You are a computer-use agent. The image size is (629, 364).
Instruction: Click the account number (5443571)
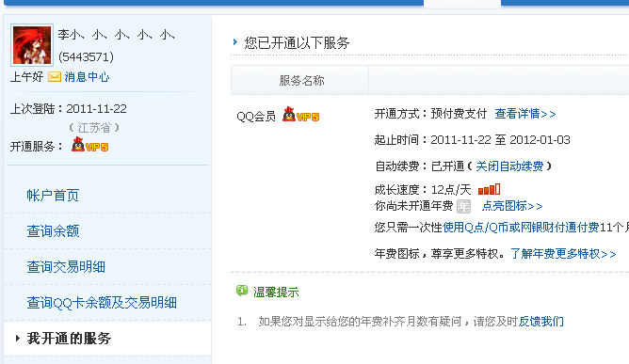tap(87, 57)
